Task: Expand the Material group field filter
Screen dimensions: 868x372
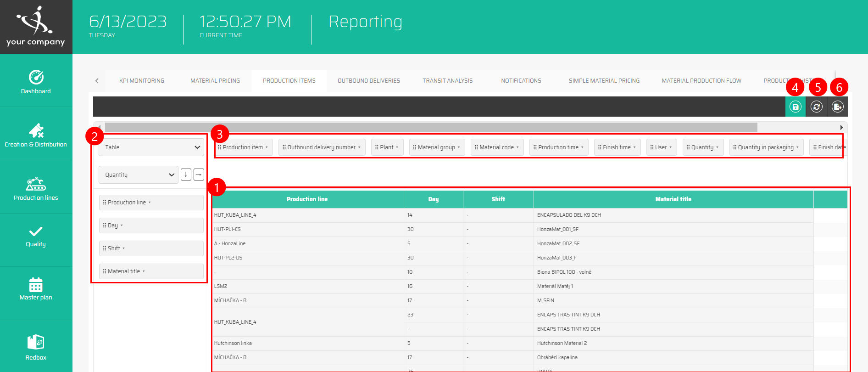Action: click(x=437, y=147)
